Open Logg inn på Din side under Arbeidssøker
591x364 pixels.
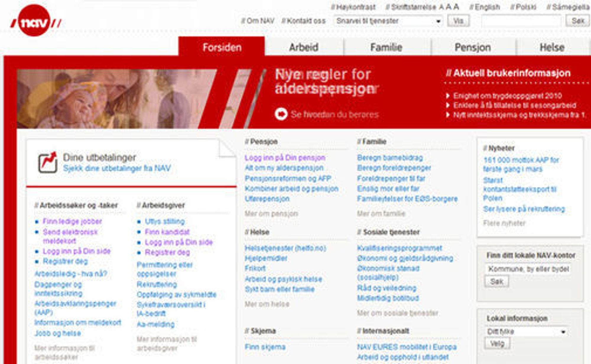coord(77,251)
